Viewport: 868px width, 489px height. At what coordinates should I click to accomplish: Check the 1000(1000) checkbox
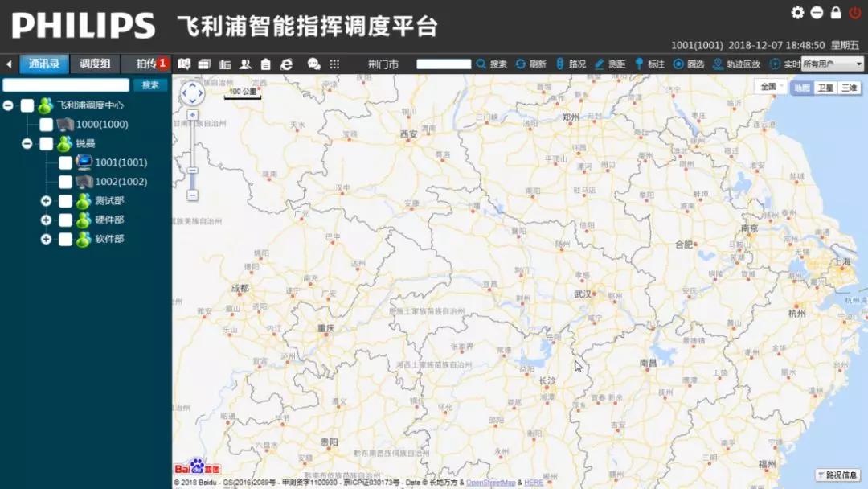(46, 125)
